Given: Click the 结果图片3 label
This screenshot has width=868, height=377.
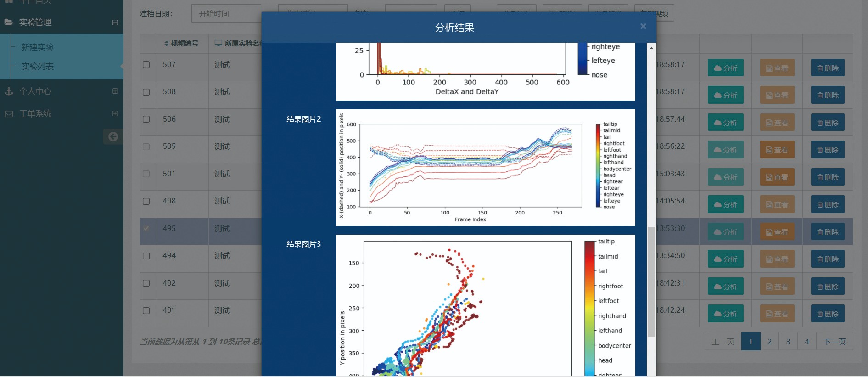Looking at the screenshot, I should 303,244.
